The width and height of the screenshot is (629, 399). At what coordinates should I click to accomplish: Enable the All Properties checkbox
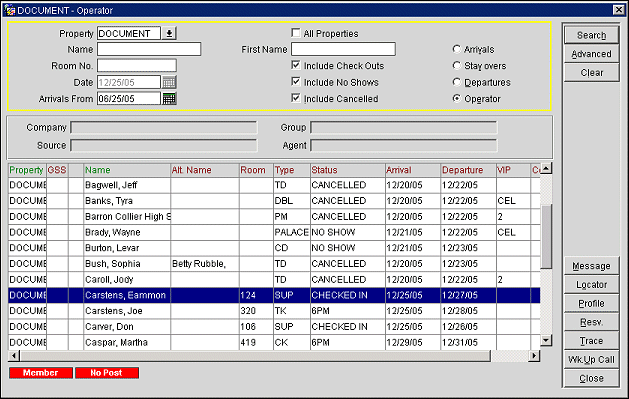pos(296,33)
